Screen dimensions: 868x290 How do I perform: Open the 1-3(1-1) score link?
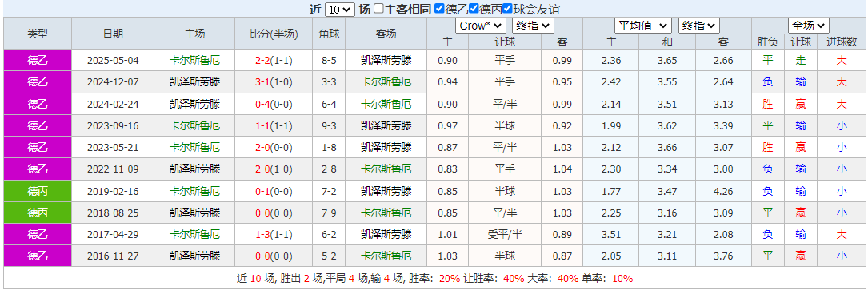pyautogui.click(x=274, y=235)
